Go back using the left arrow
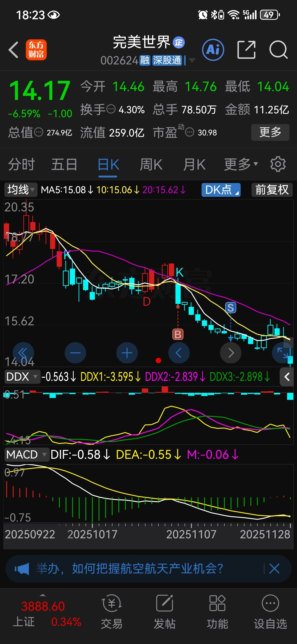This screenshot has width=297, height=644. click(x=13, y=50)
